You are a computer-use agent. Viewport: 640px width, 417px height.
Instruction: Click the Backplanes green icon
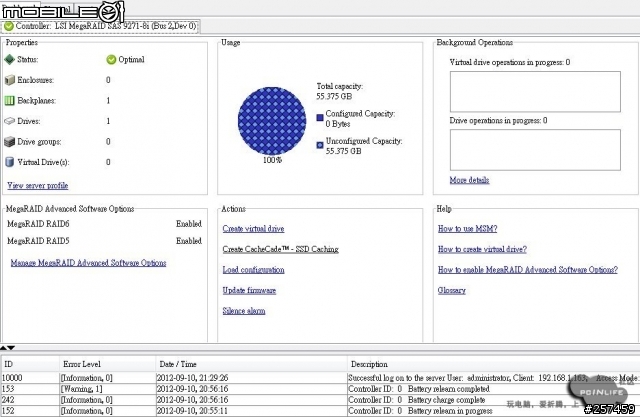[x=10, y=100]
